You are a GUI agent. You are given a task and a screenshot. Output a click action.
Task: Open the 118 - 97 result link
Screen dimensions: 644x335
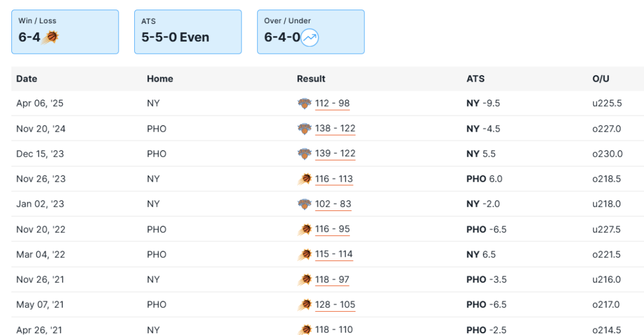[332, 280]
